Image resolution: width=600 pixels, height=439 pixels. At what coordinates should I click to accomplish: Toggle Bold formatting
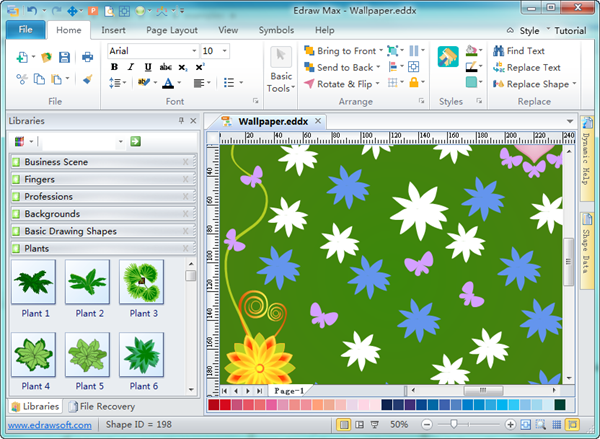point(114,67)
